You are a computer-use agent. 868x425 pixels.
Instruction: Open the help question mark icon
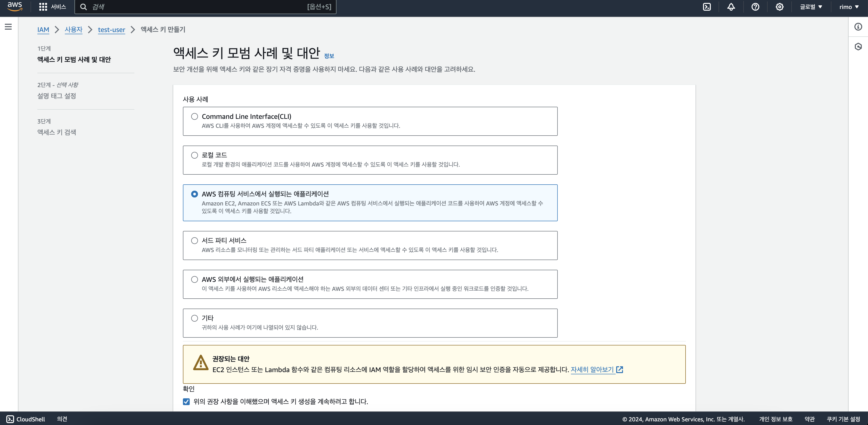click(755, 7)
